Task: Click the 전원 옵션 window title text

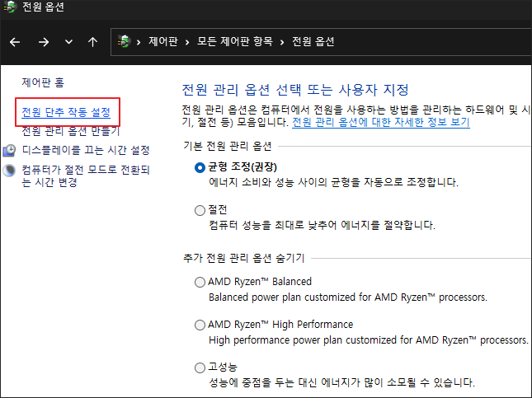Action: tap(43, 7)
